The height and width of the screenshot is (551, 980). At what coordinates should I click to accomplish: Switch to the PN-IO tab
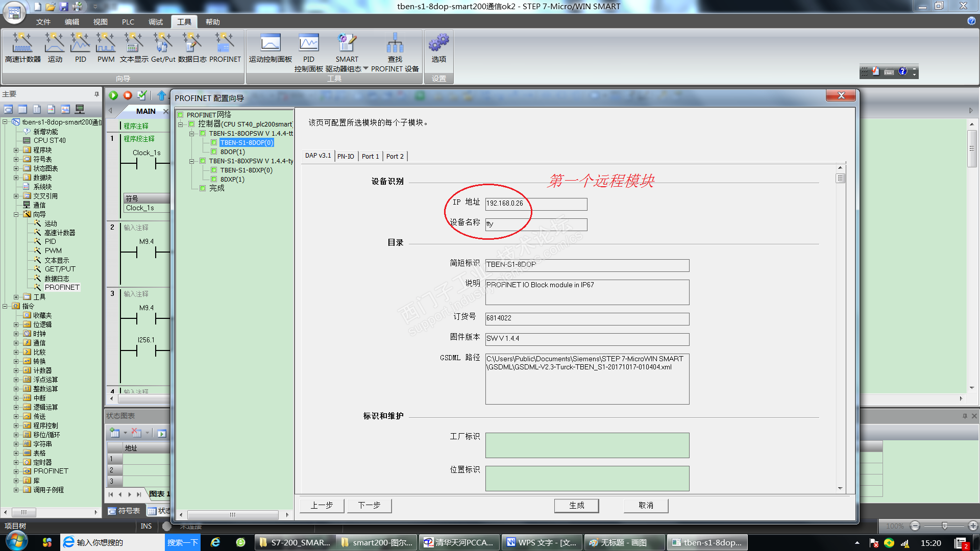pyautogui.click(x=346, y=156)
